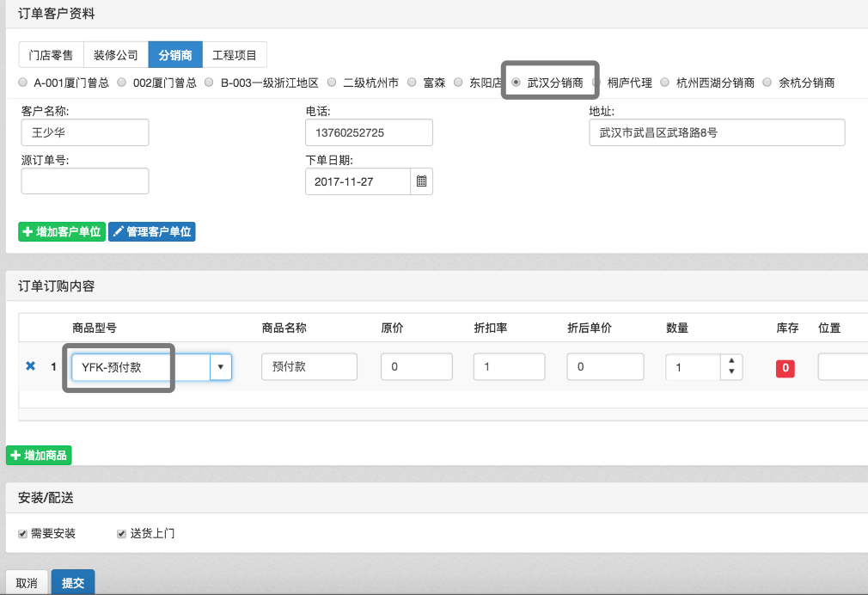Viewport: 868px width, 595px height.
Task: Click the YFK-预付款 model combo field
Action: click(x=141, y=367)
